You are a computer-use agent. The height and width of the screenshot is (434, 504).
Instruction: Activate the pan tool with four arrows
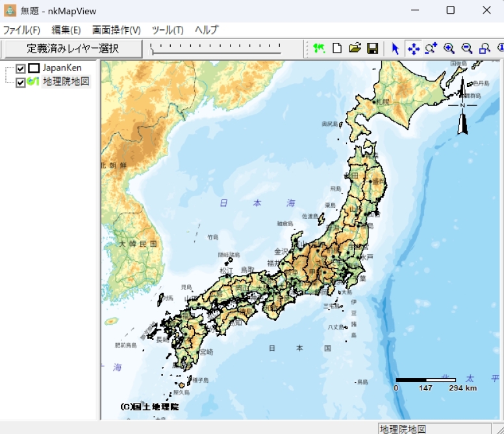[x=413, y=49]
